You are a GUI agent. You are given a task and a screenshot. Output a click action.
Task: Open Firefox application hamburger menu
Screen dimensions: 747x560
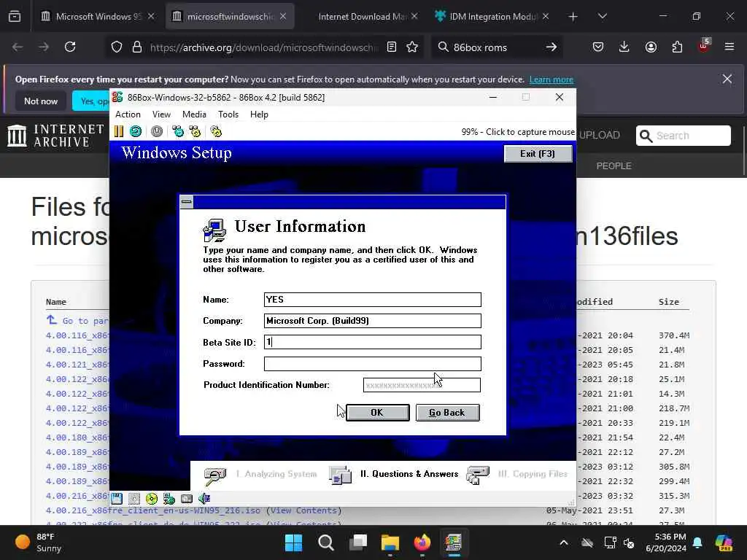(x=729, y=47)
